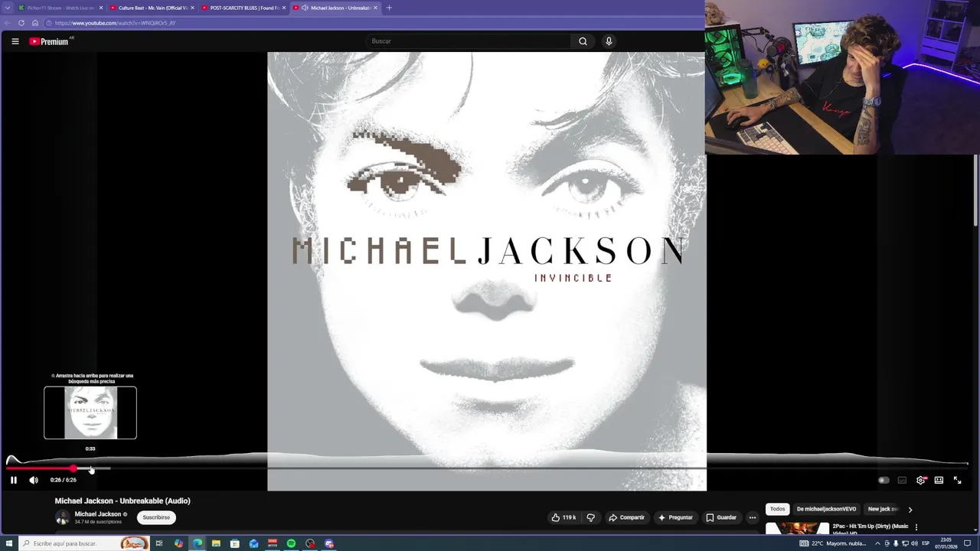Open Windows notification center icon
Image resolution: width=980 pixels, height=551 pixels.
(x=968, y=543)
